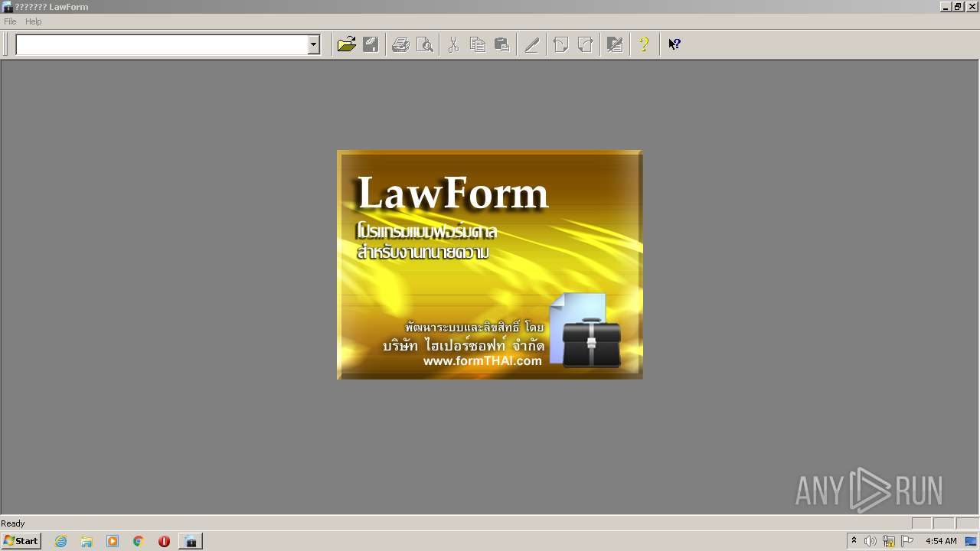
Task: Activate the context help pointer icon
Action: (x=675, y=44)
